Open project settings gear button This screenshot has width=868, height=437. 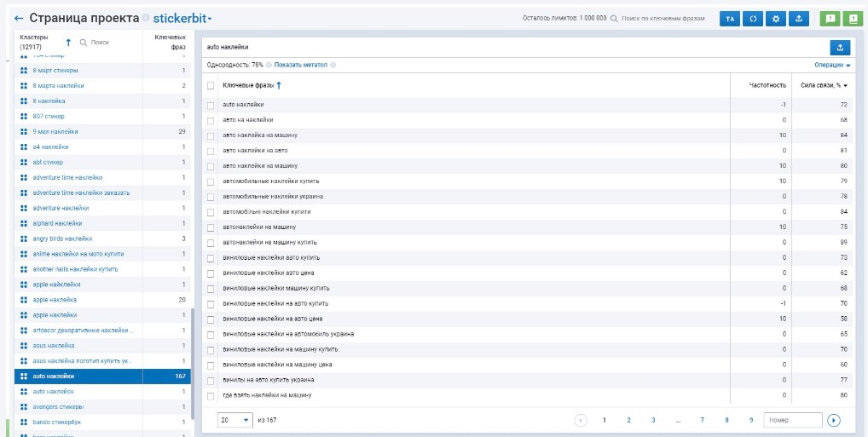pyautogui.click(x=776, y=19)
